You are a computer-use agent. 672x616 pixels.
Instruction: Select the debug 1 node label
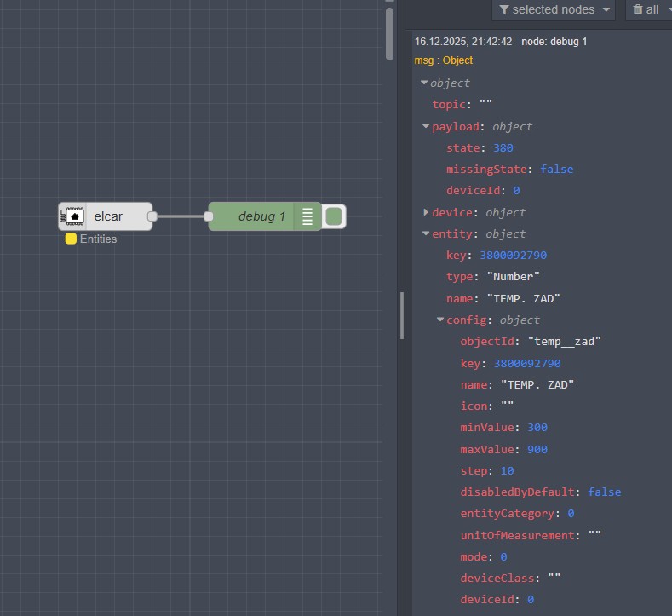(261, 216)
